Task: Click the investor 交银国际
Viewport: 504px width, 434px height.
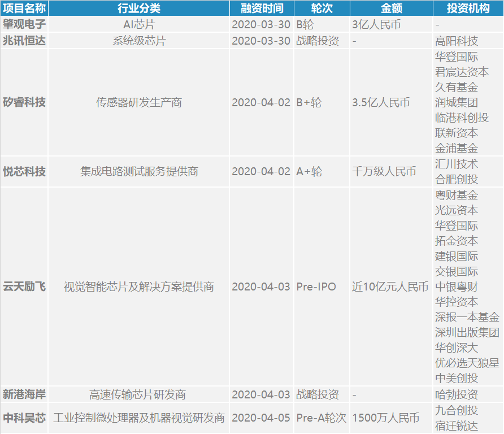Action: click(457, 271)
